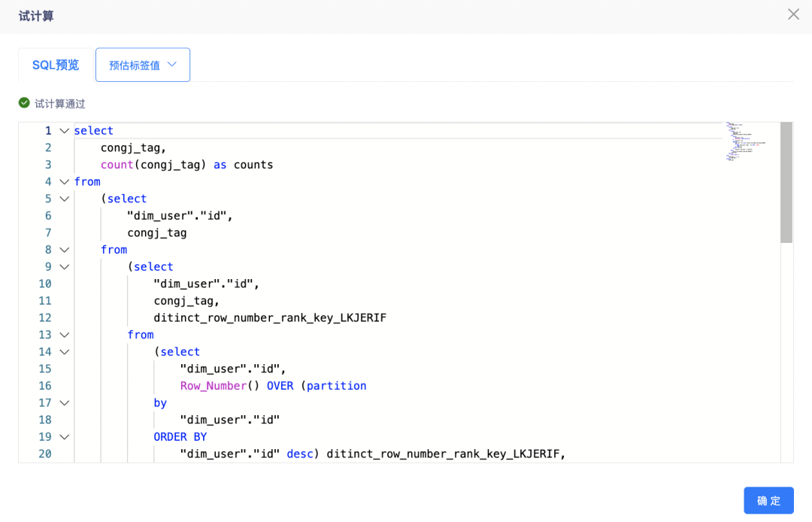Viewport: 812px width, 522px height.
Task: Click the 确定 confirm button
Action: (x=768, y=501)
